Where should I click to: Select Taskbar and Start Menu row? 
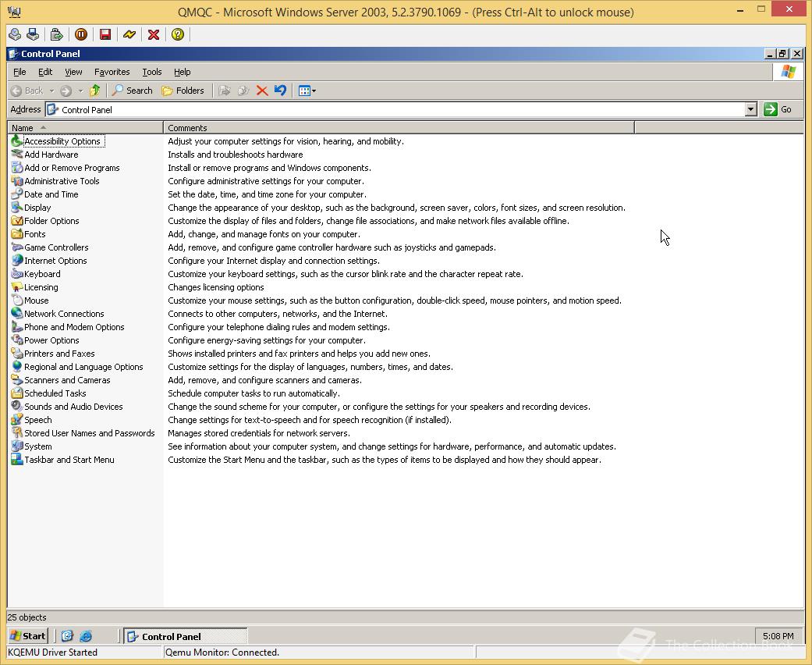click(x=62, y=460)
